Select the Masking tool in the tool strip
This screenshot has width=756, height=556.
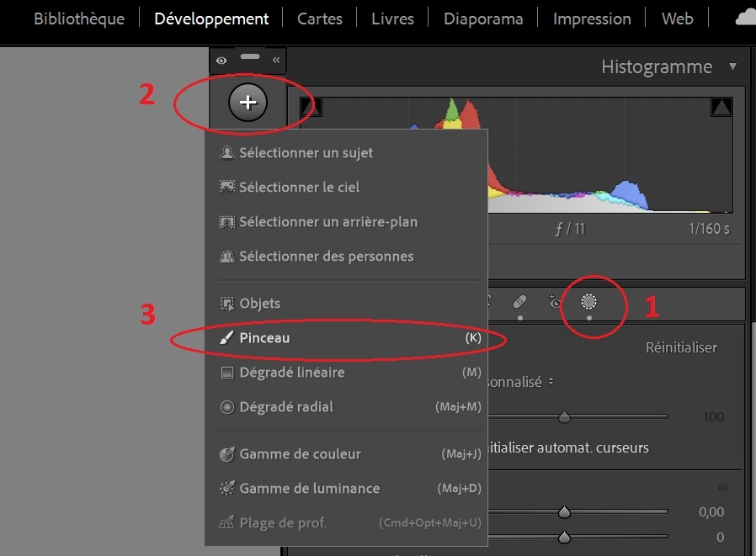coord(588,302)
